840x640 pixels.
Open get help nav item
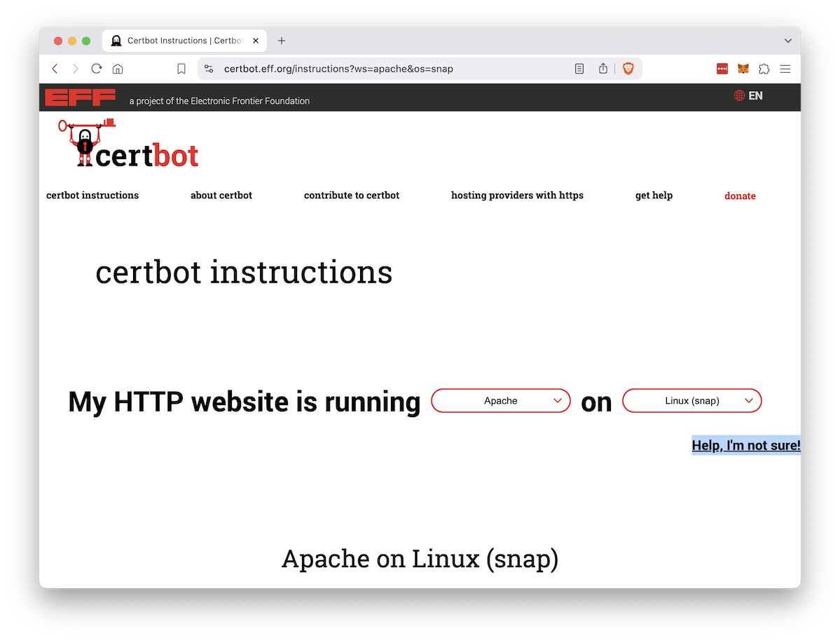(654, 195)
